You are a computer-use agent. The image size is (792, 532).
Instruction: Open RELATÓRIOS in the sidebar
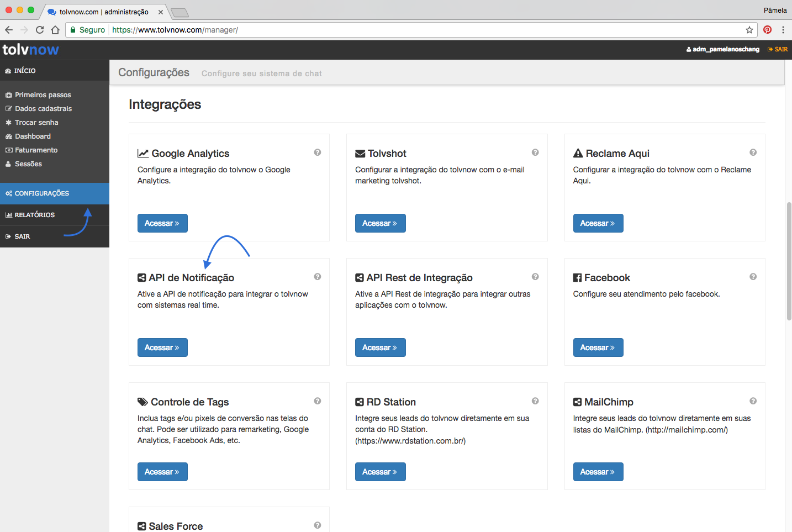[x=55, y=215]
